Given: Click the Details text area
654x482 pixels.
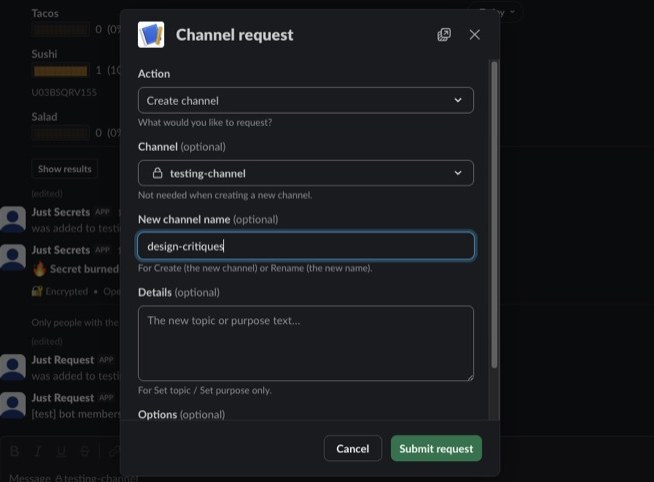Looking at the screenshot, I should tap(306, 343).
